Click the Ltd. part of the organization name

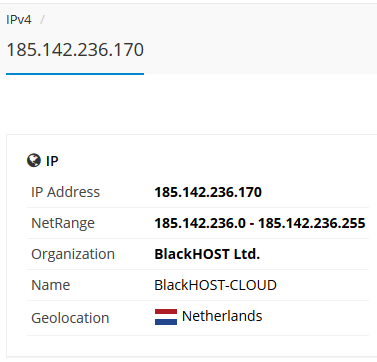point(246,254)
